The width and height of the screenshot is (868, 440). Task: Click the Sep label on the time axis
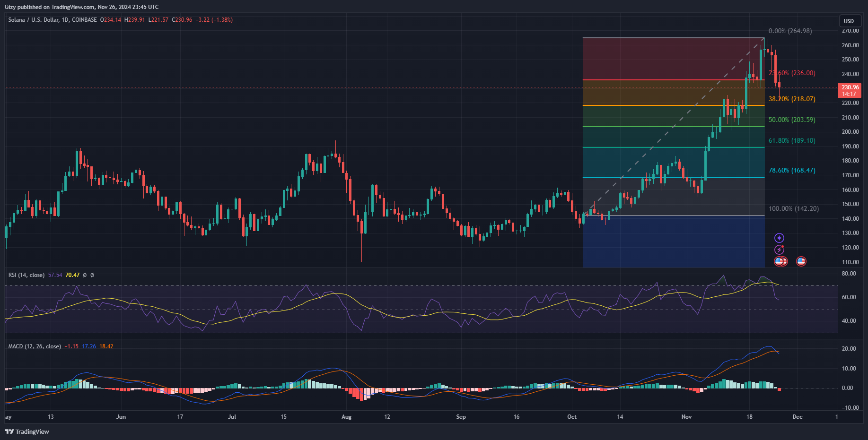click(x=461, y=417)
